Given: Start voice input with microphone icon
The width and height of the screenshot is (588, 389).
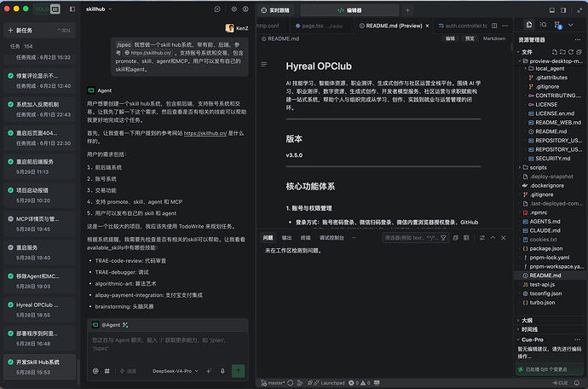Looking at the screenshot, I should [x=222, y=371].
